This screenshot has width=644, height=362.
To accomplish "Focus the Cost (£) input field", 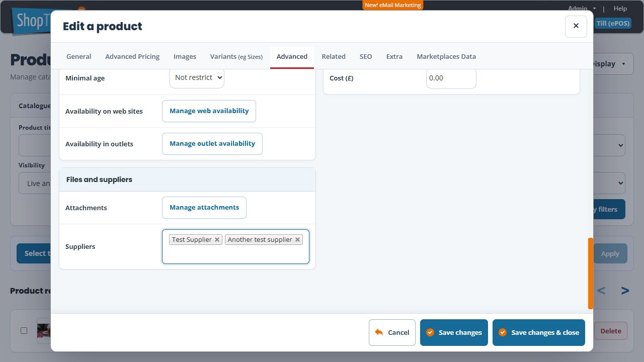I will (x=451, y=78).
